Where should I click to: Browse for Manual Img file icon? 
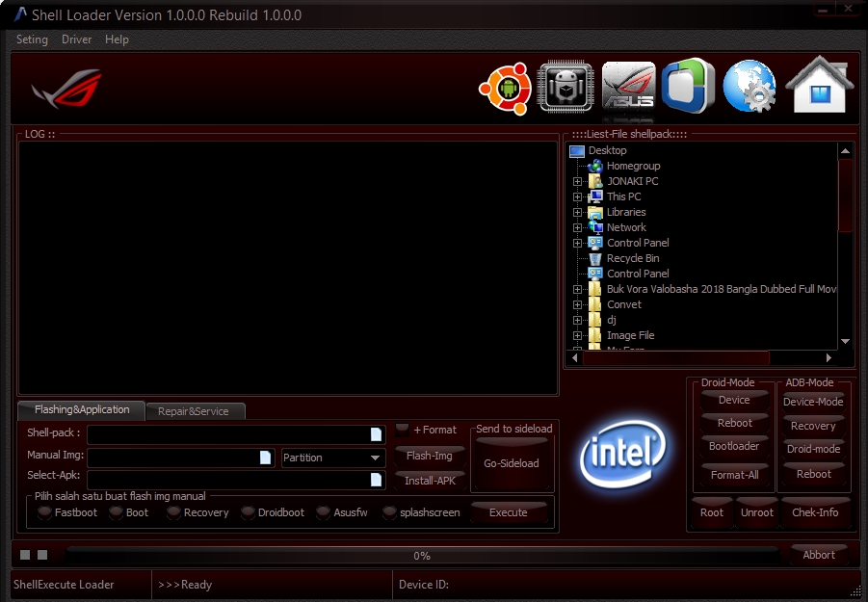(x=266, y=457)
